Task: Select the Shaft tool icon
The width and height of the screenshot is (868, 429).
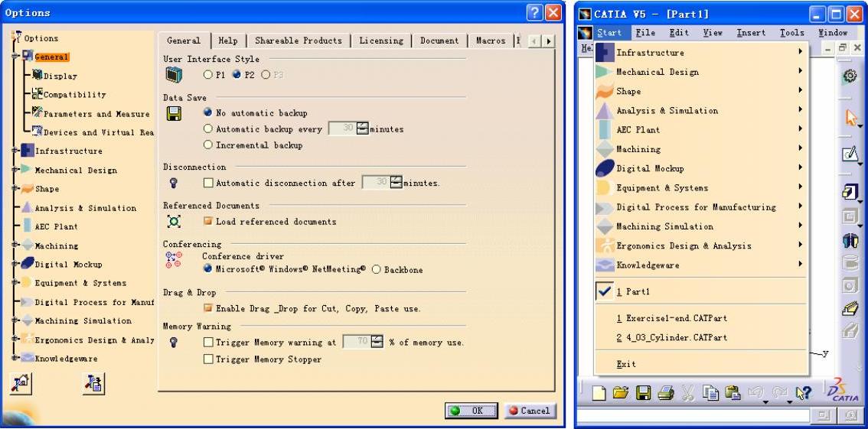Action: [850, 240]
